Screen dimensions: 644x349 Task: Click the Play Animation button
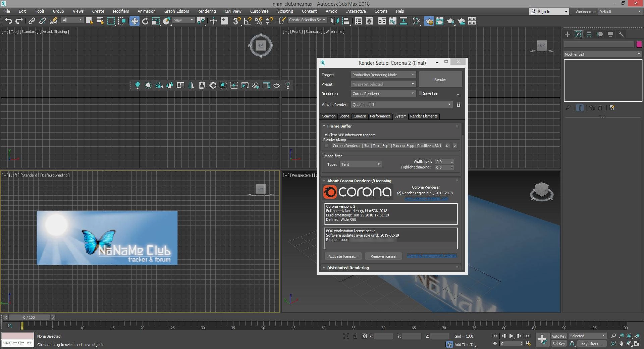pos(511,336)
